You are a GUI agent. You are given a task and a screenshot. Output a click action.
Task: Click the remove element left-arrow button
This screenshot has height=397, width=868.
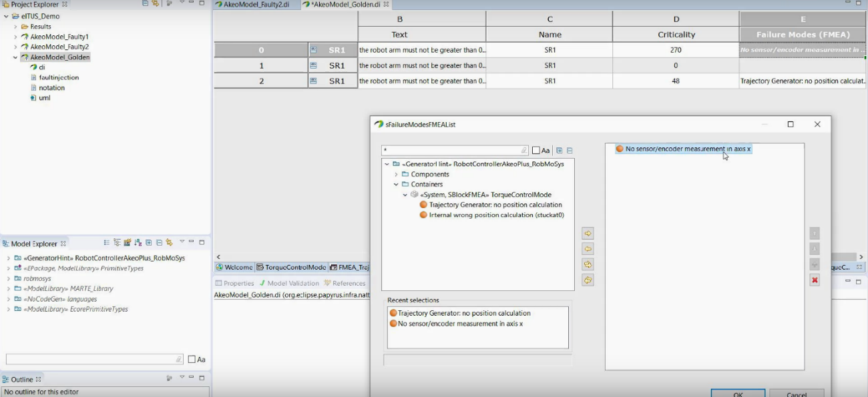[588, 249]
